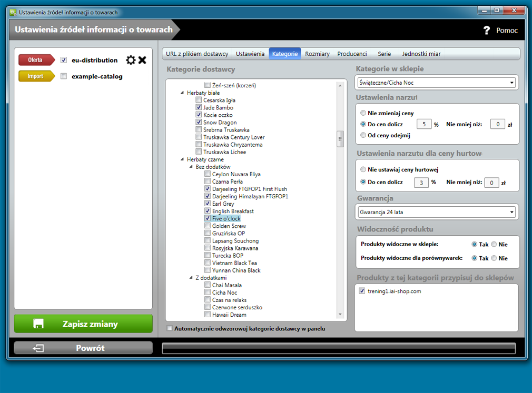Click the app icon in the title bar
The height and width of the screenshot is (393, 532).
click(13, 12)
